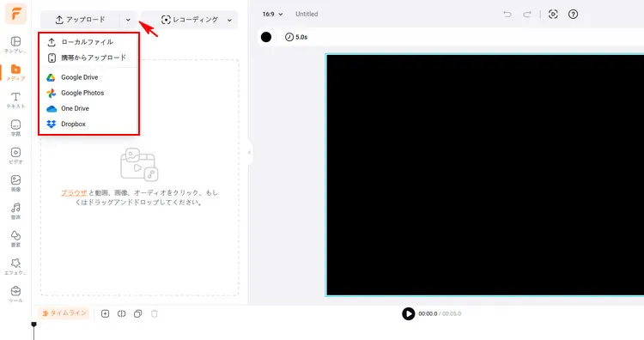Edit the Untitled project name
This screenshot has height=340, width=644.
coord(307,14)
